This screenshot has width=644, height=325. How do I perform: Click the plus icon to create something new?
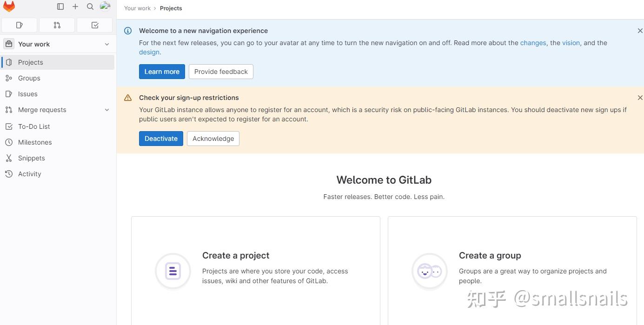click(75, 7)
